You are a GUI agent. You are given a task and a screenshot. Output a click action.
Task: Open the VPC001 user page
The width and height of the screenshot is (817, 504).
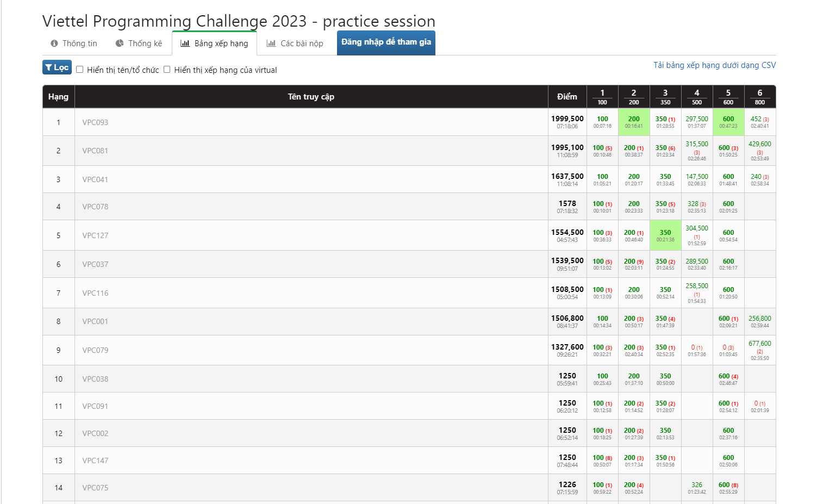pyautogui.click(x=95, y=321)
